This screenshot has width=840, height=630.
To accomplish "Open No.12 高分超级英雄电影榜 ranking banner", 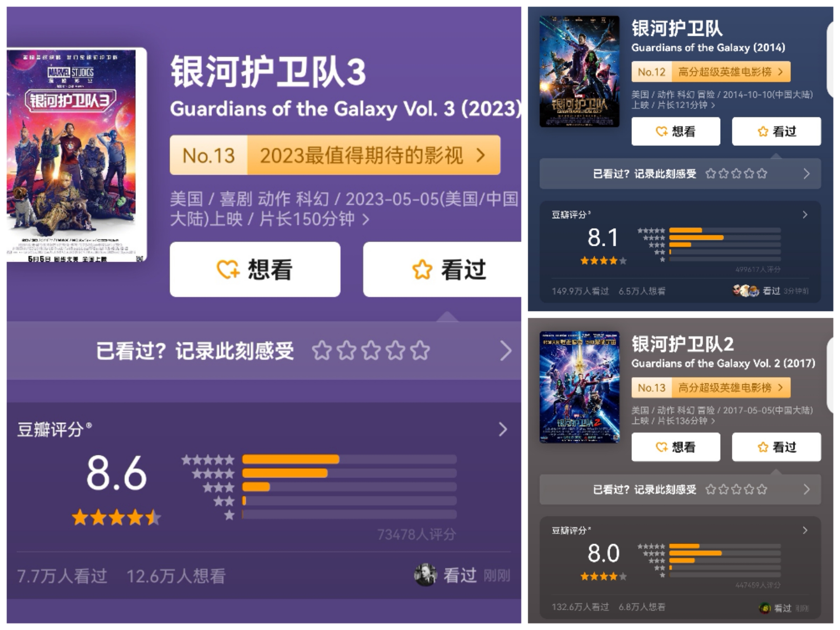I will pyautogui.click(x=711, y=72).
